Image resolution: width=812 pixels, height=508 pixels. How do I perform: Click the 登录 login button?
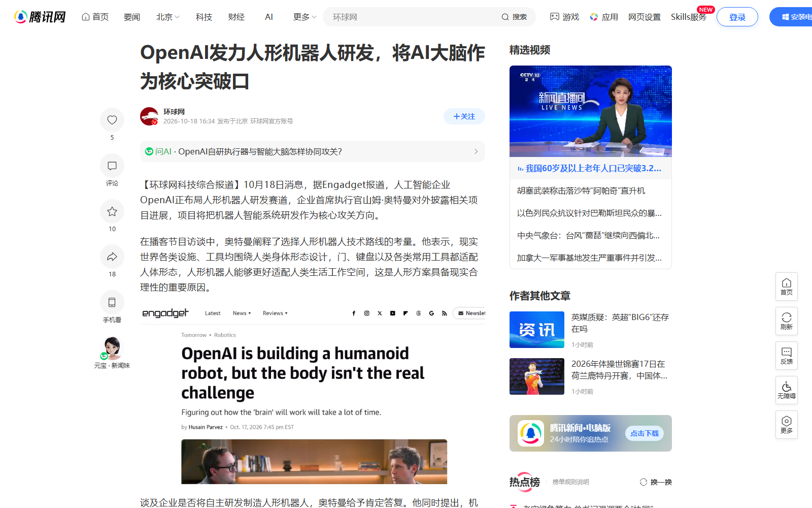click(x=737, y=17)
